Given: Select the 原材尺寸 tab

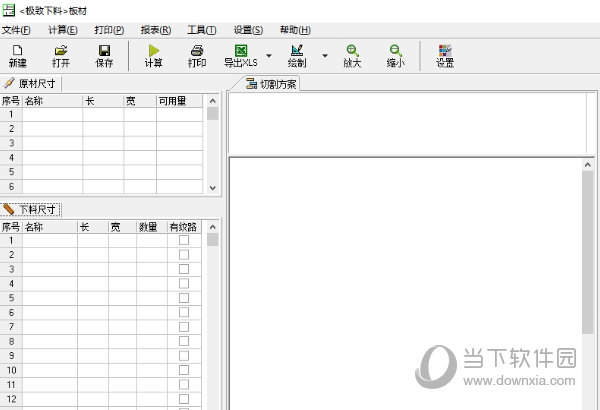Looking at the screenshot, I should 31,83.
